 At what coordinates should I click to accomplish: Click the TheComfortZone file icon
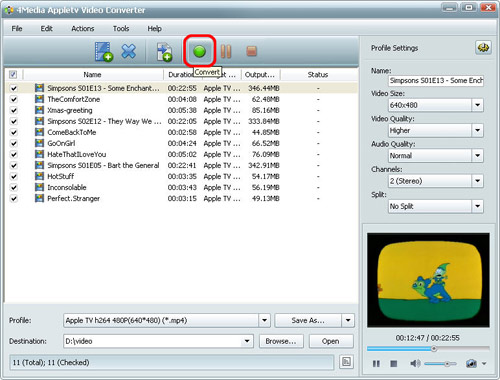click(x=39, y=99)
